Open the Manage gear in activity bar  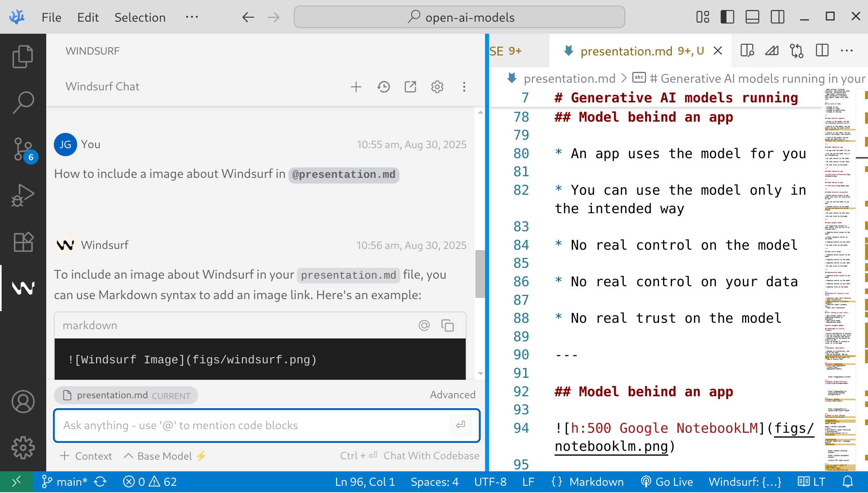23,448
